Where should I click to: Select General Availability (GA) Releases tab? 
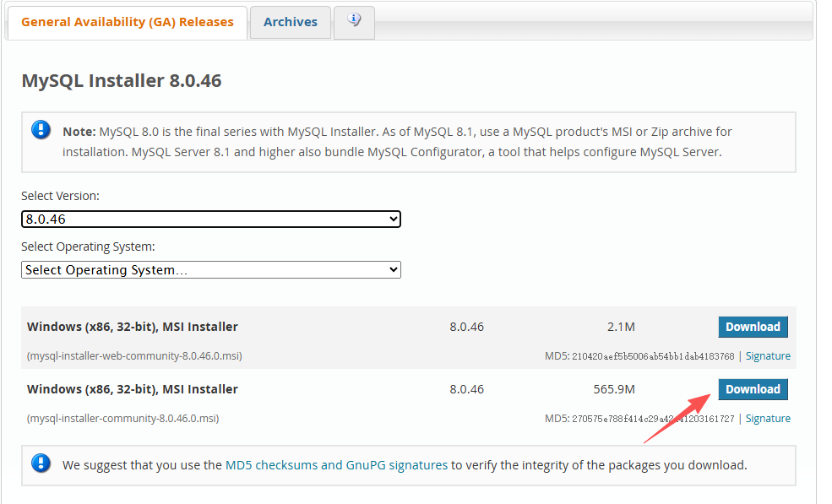(128, 22)
